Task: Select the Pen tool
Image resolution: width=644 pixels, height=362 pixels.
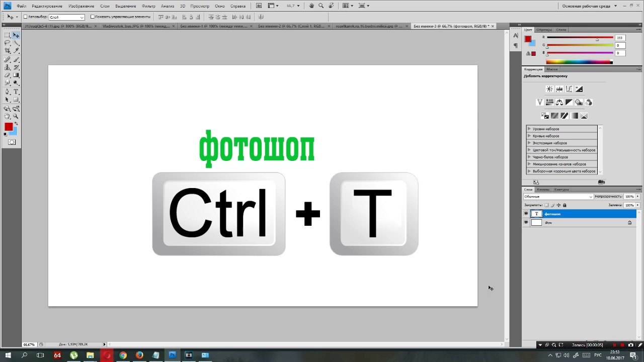Action: coord(8,92)
